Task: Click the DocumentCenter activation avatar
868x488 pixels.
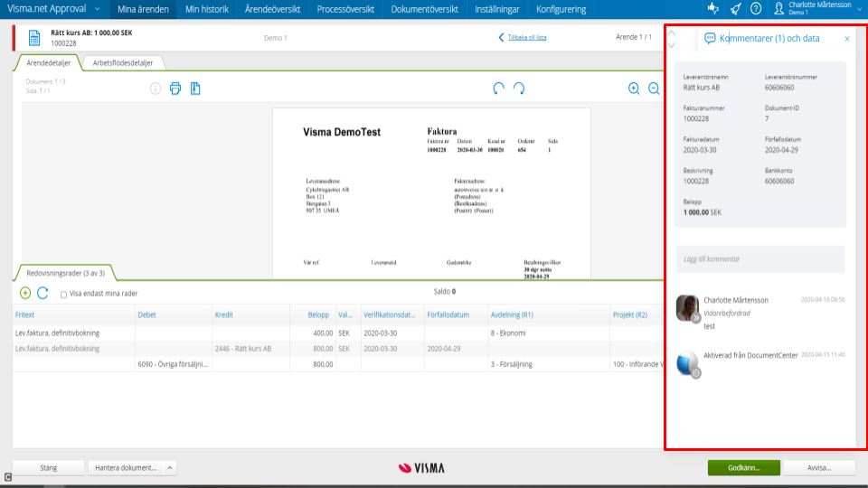Action: [x=687, y=363]
